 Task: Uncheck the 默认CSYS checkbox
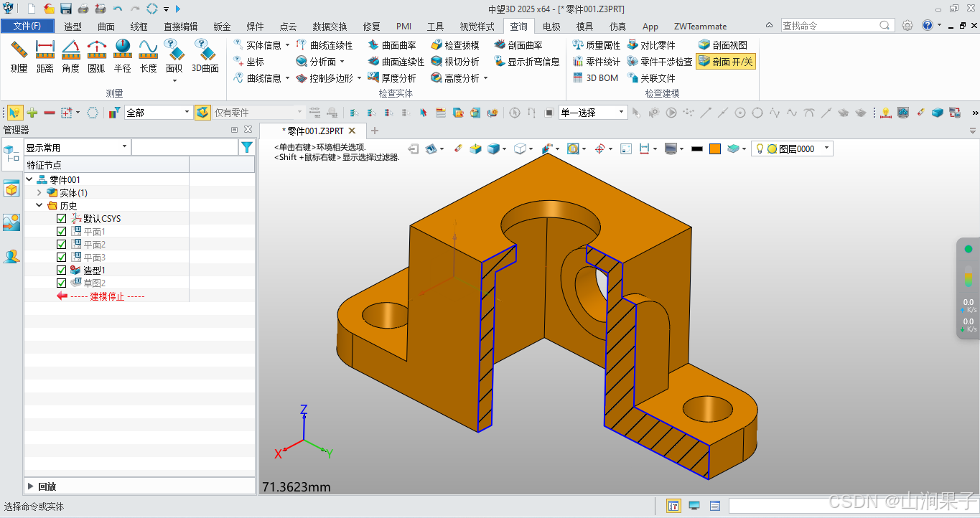(61, 219)
